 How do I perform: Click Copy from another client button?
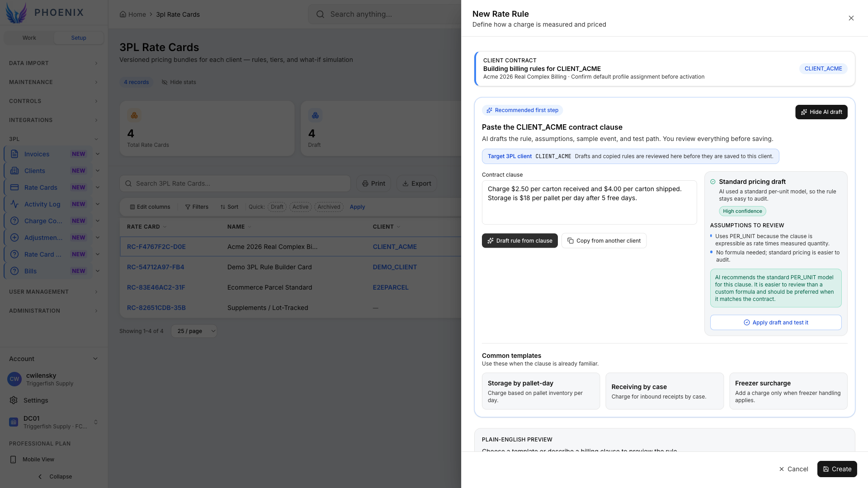pos(604,241)
